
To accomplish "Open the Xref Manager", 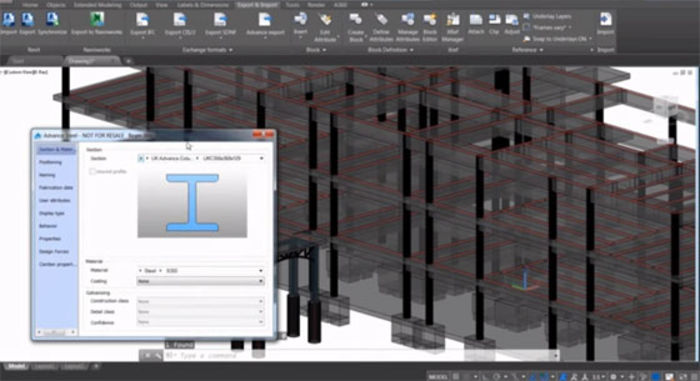I will pyautogui.click(x=453, y=19).
